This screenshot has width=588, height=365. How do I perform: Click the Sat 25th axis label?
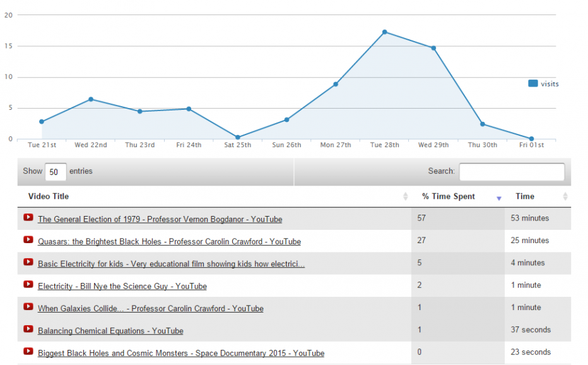click(238, 145)
